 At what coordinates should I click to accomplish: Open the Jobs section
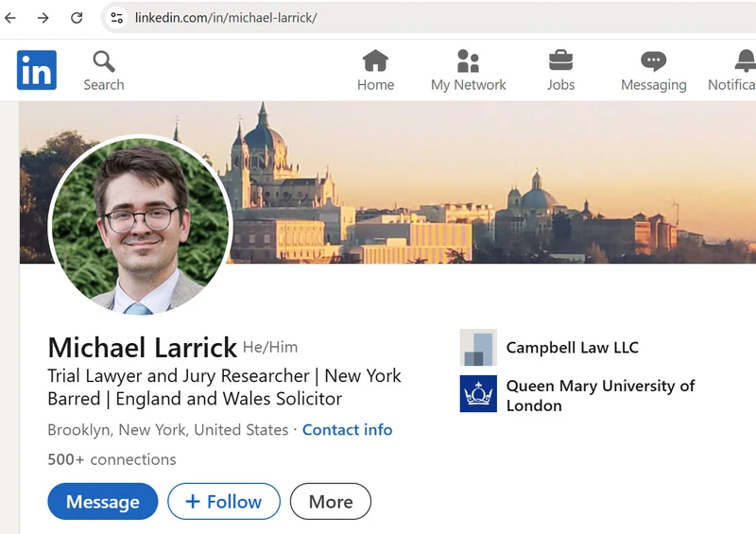(x=560, y=71)
